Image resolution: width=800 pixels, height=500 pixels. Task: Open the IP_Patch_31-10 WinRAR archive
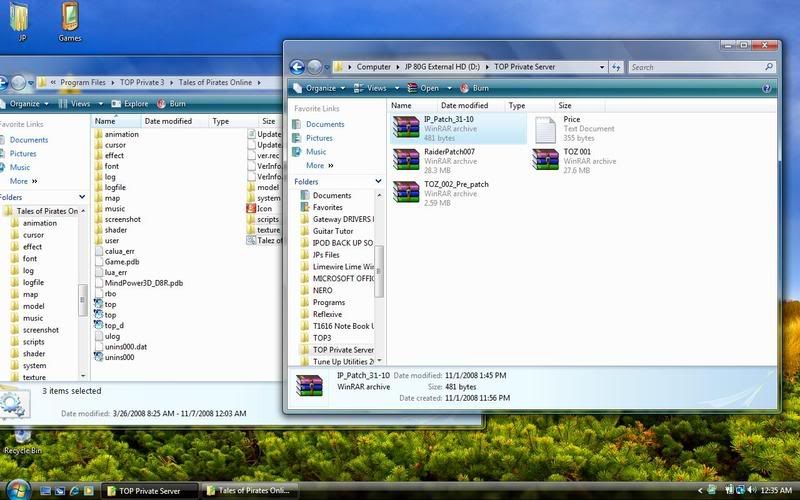(406, 127)
